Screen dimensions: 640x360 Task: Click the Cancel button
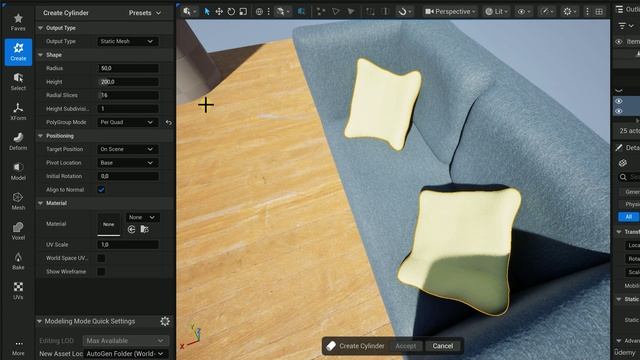point(442,346)
